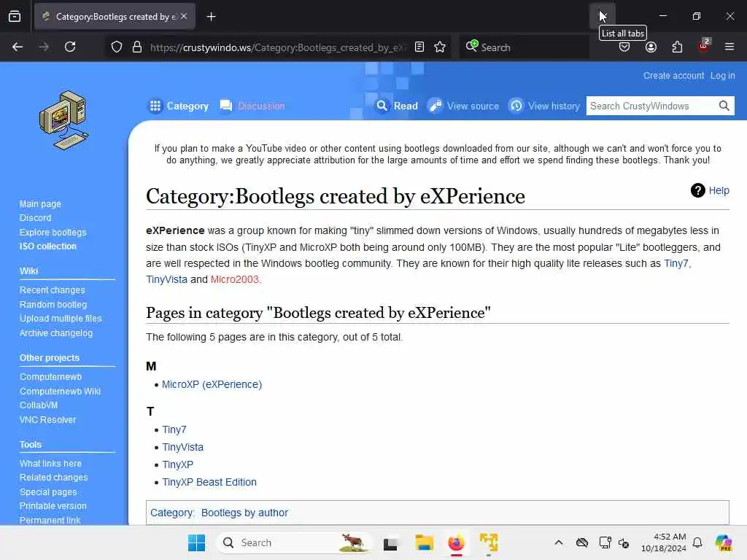This screenshot has width=747, height=560.
Task: Open the MicroXP (eXPerience) page link
Action: point(212,384)
